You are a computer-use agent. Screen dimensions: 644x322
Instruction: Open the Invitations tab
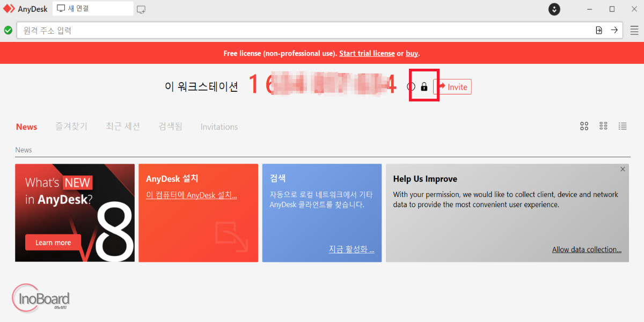pyautogui.click(x=219, y=127)
